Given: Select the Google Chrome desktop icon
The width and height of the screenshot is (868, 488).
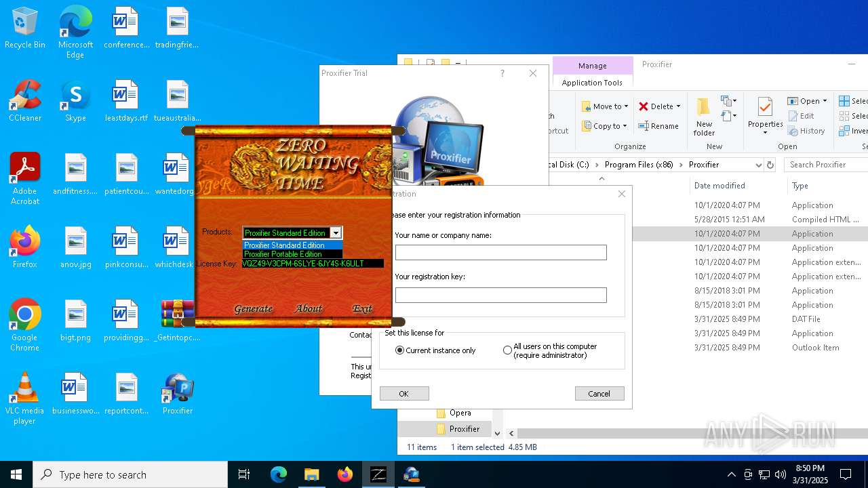Looking at the screenshot, I should 25,325.
